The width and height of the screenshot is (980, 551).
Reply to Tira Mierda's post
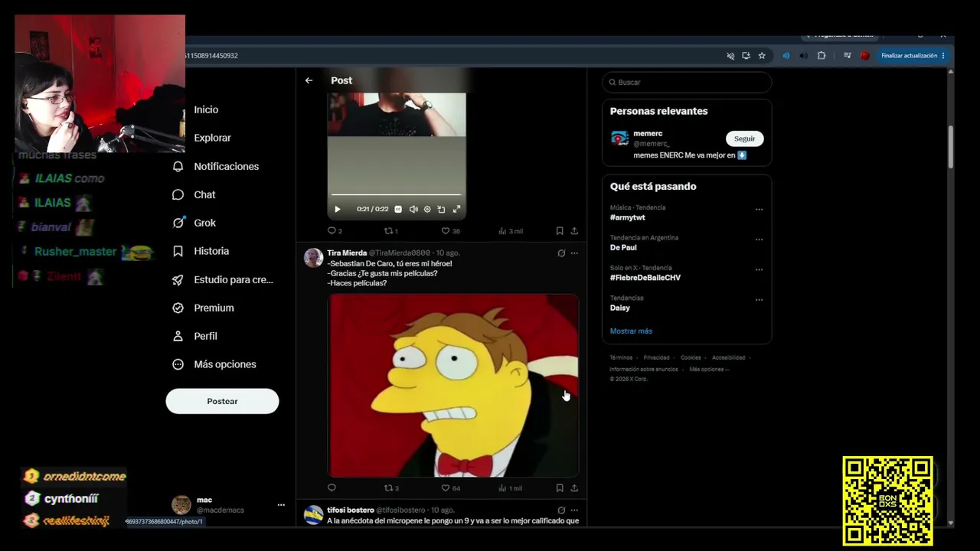[x=332, y=487]
